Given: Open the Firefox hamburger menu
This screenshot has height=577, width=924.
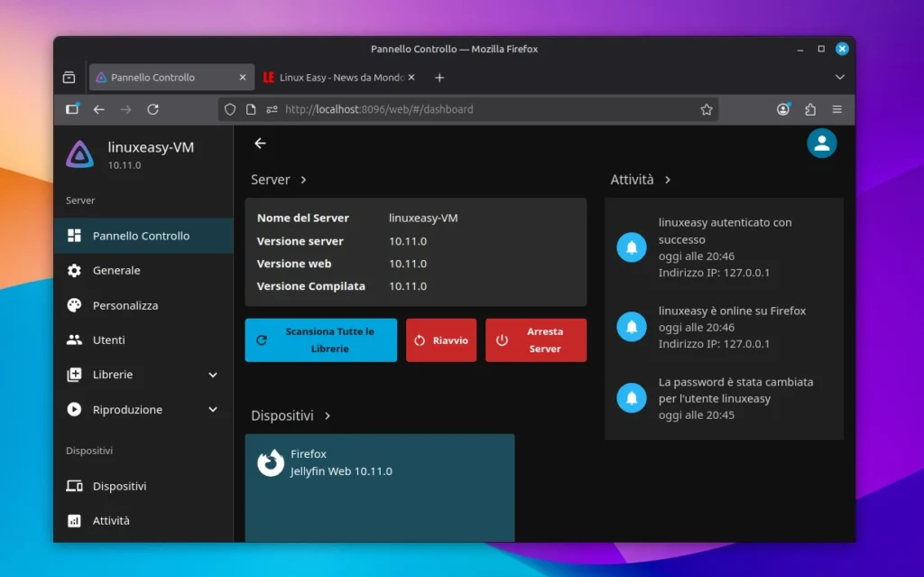Looking at the screenshot, I should coord(837,108).
